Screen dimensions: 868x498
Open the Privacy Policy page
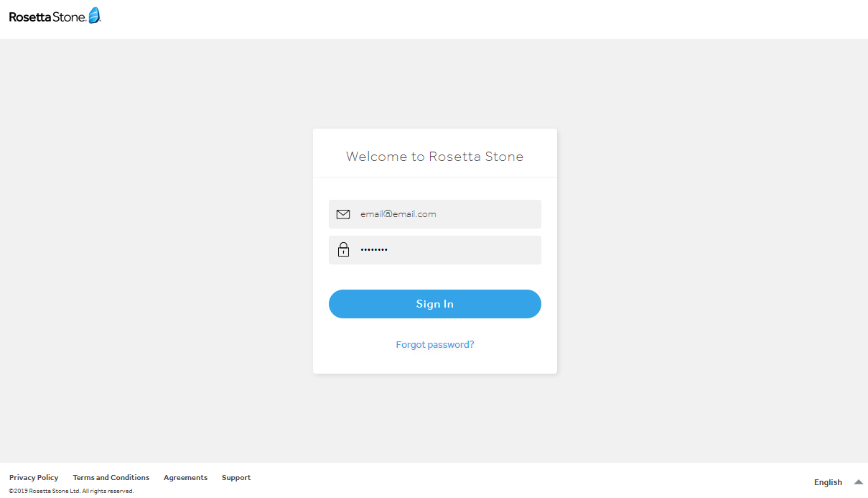pyautogui.click(x=33, y=477)
